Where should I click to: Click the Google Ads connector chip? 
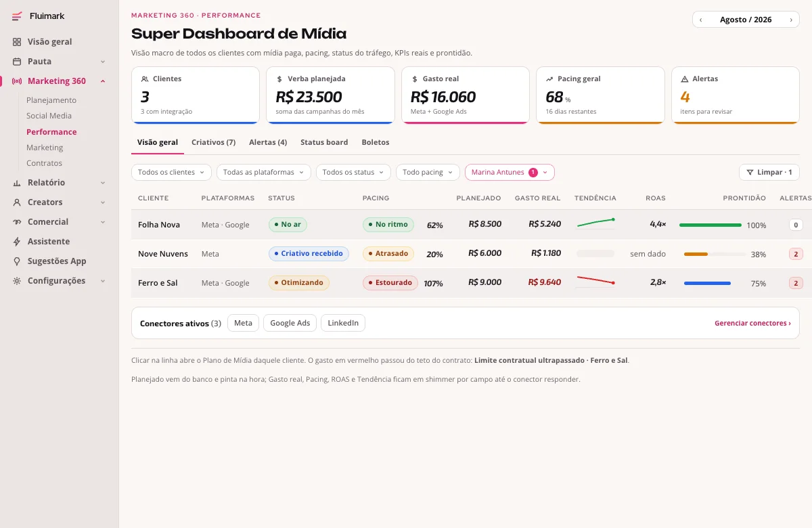point(290,324)
